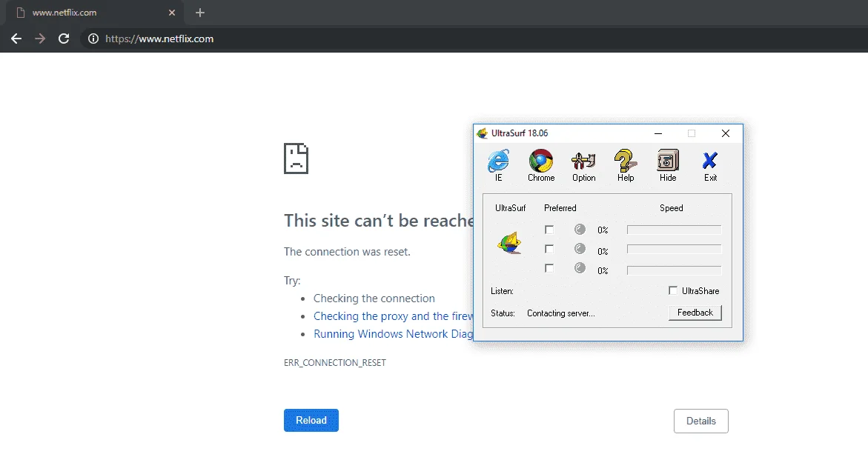The image size is (868, 457).
Task: Click the UltraSurf title bar app icon
Action: point(482,133)
